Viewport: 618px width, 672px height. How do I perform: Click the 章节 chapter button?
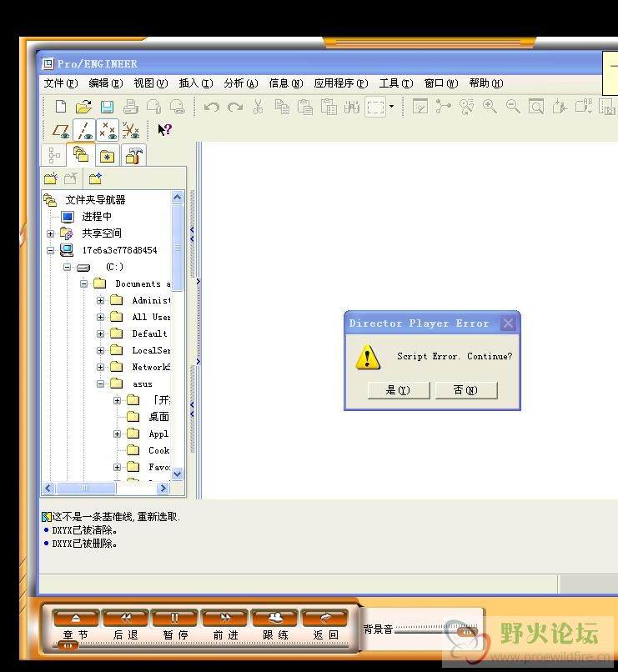pos(75,619)
